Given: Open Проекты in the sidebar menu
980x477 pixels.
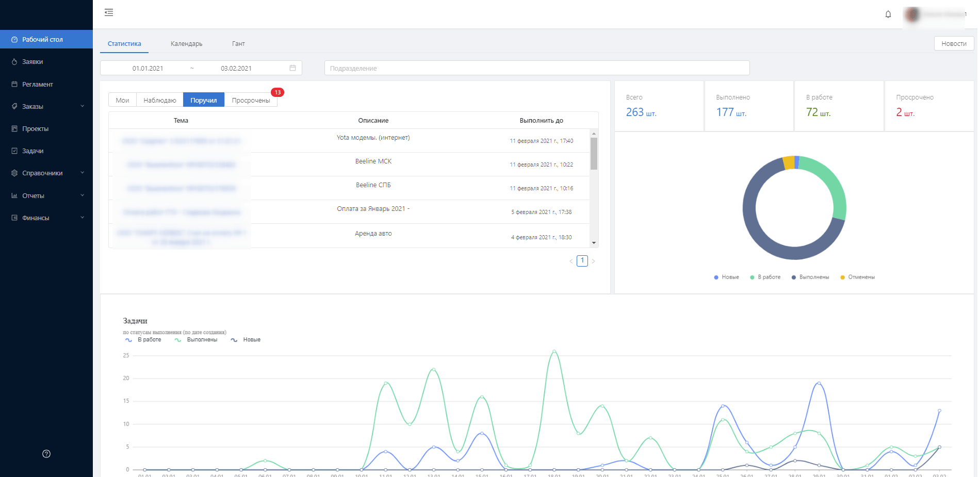Looking at the screenshot, I should pyautogui.click(x=46, y=128).
